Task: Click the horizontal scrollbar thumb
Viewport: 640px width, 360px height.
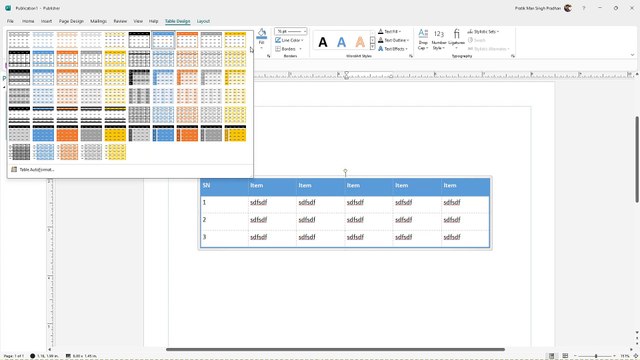Action: click(335, 349)
